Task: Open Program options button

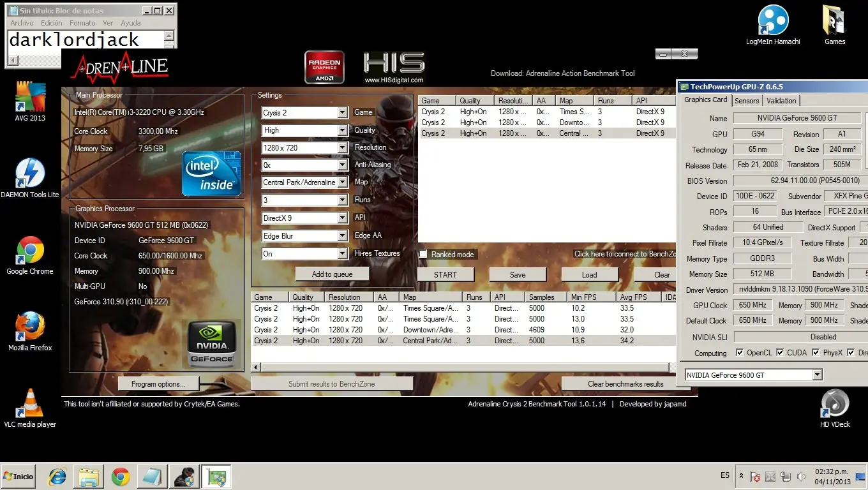Action: (x=158, y=384)
